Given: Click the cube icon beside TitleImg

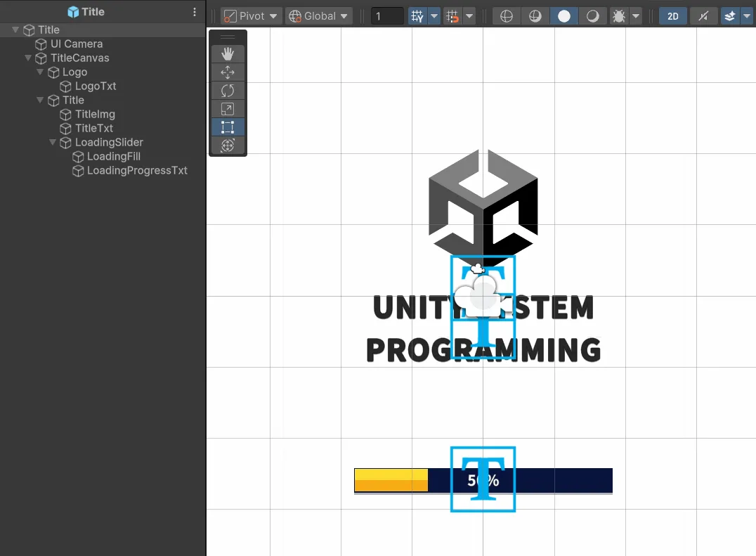Looking at the screenshot, I should pos(65,115).
